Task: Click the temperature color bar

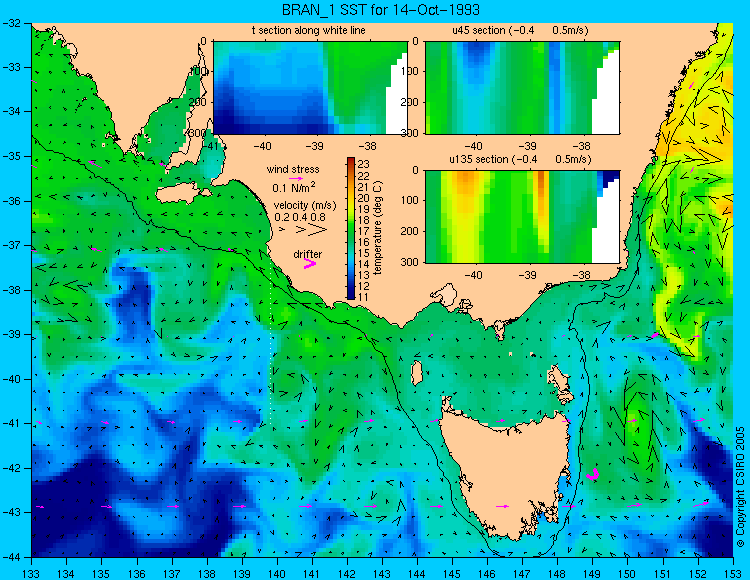Action: tap(351, 229)
